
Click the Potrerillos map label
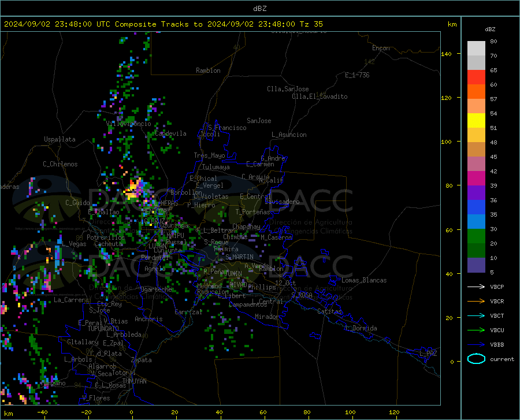pos(106,237)
